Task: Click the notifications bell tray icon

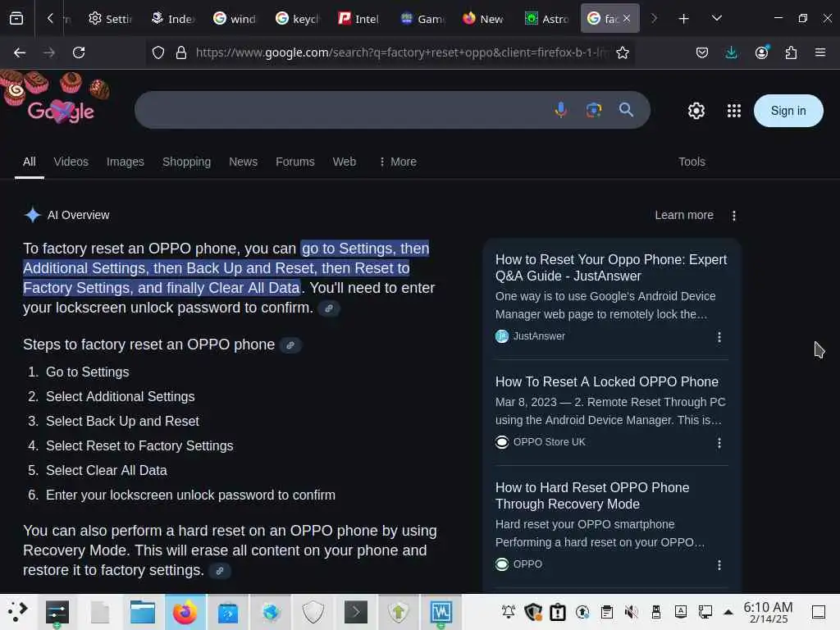Action: [508, 612]
